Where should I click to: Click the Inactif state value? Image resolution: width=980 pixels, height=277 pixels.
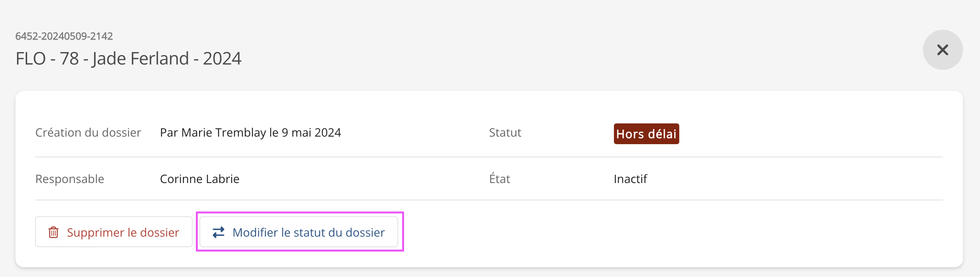630,179
